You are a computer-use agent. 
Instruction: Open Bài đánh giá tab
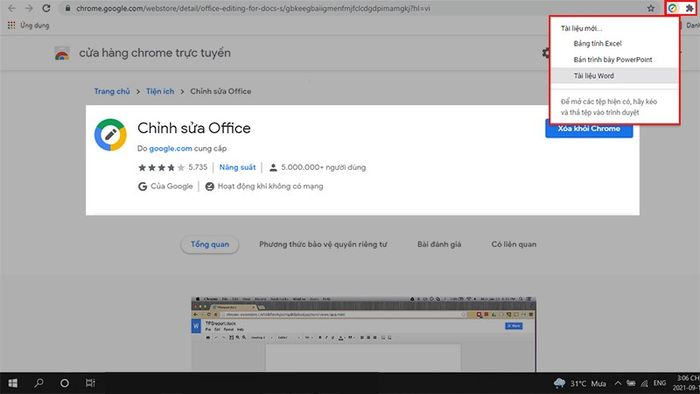point(439,245)
